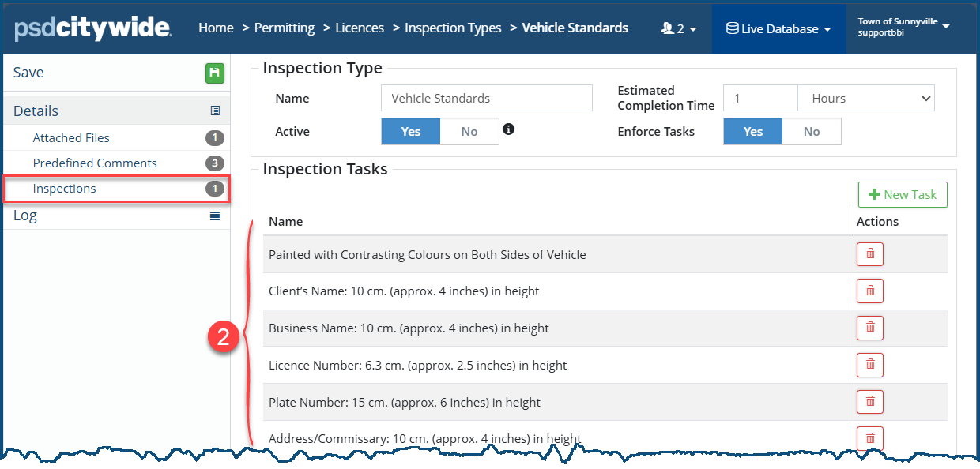Delete the Business Name task
Viewport: 980px width, 469px height.
pyautogui.click(x=869, y=328)
